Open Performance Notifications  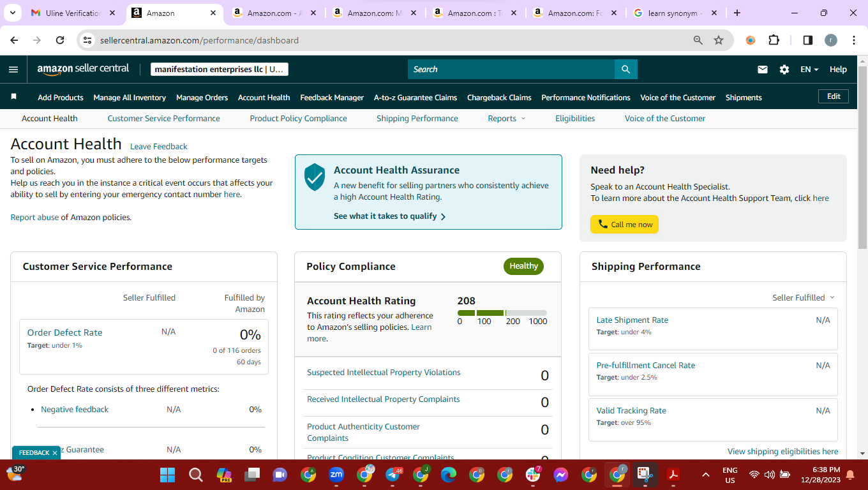(586, 98)
